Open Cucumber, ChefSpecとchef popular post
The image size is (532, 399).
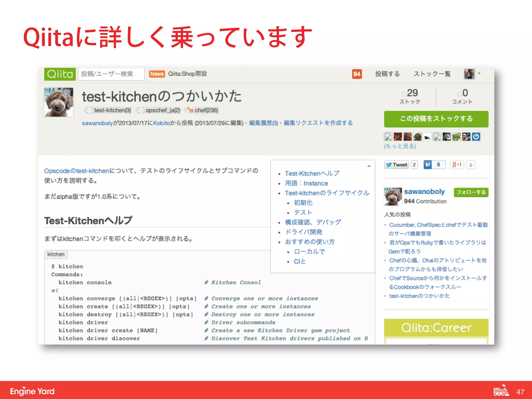tap(438, 229)
